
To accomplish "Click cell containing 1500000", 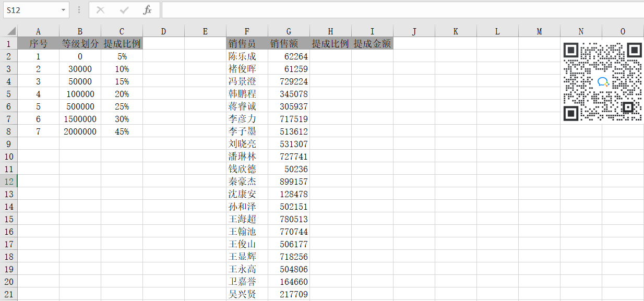I will (x=80, y=119).
